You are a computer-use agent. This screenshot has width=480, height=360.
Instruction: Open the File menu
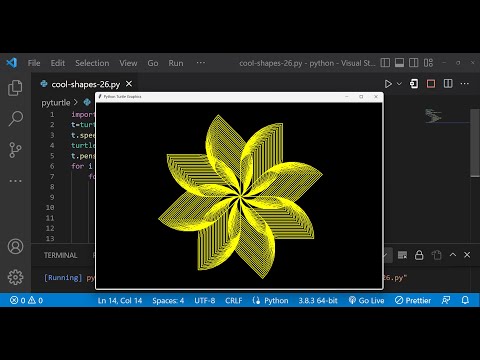34,63
